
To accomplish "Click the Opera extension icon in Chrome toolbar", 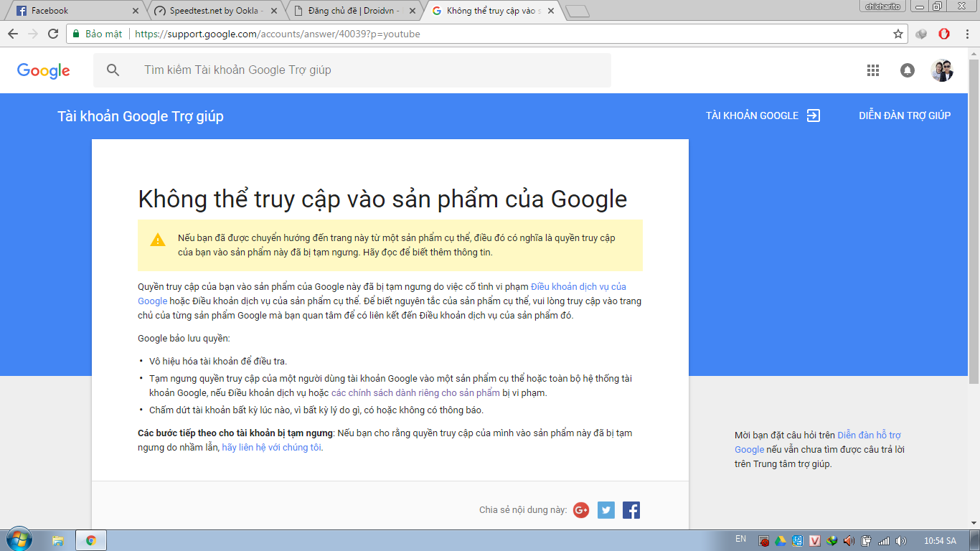I will [943, 33].
